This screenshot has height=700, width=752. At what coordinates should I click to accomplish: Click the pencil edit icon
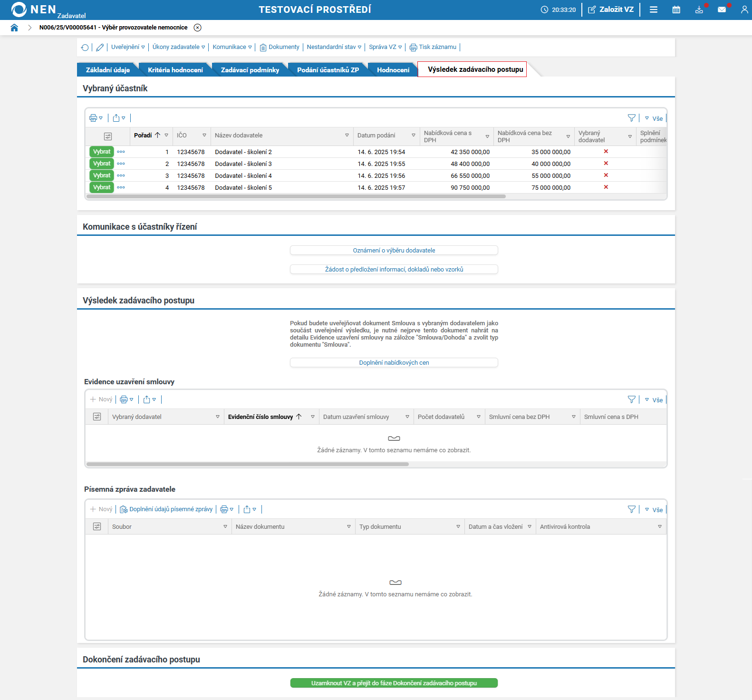tap(100, 47)
